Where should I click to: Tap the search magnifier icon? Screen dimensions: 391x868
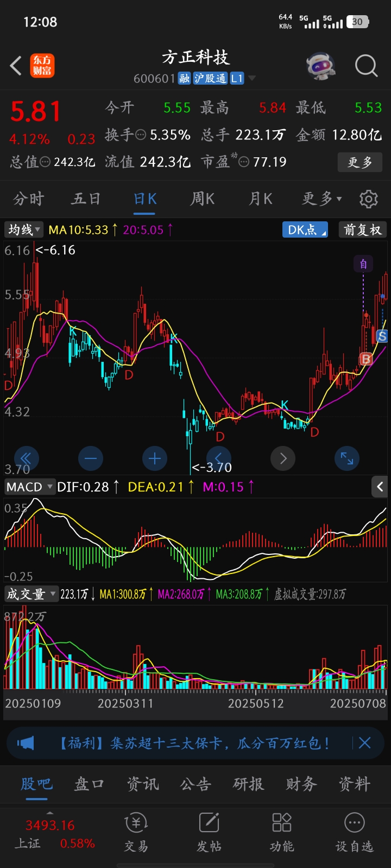(366, 66)
